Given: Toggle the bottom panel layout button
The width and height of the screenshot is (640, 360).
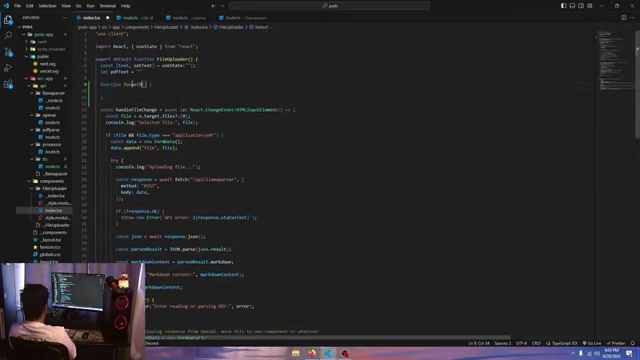Looking at the screenshot, I should point(572,6).
